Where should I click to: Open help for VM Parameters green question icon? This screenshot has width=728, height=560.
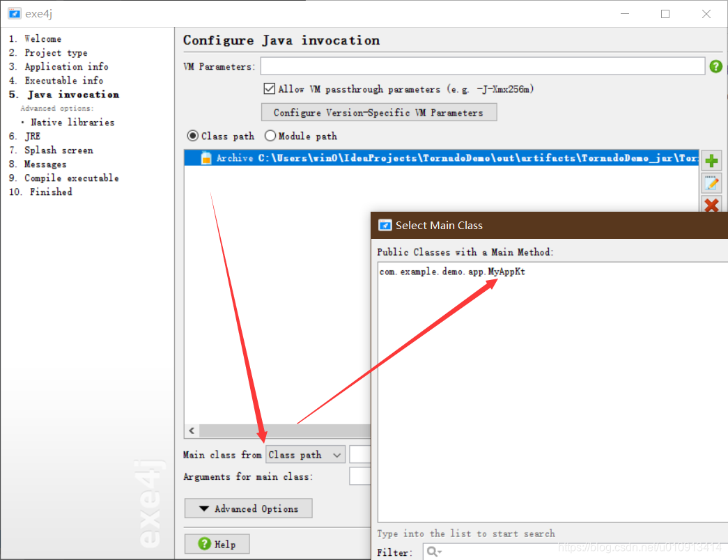click(x=715, y=66)
